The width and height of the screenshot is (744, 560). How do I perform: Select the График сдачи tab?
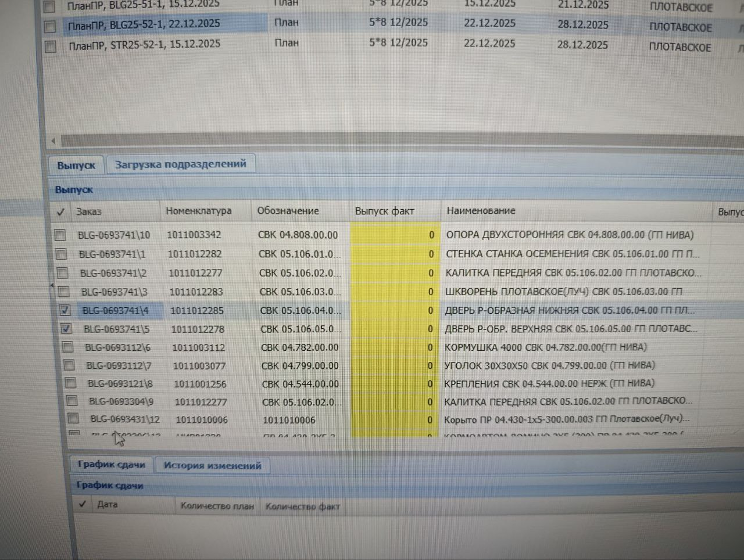click(111, 465)
